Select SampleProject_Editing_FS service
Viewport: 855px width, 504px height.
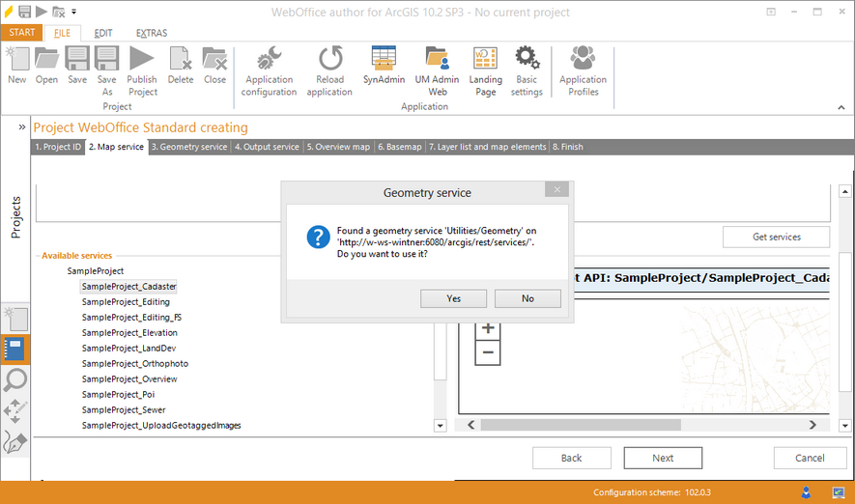pos(132,318)
